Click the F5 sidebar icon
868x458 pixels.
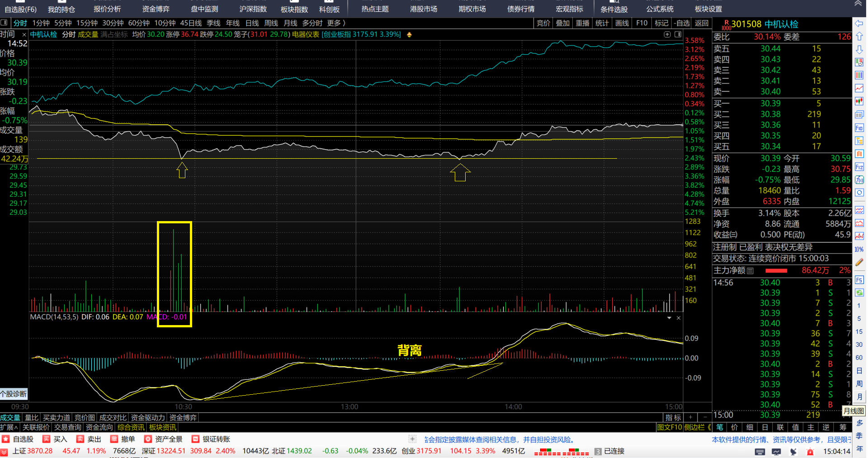coord(859,280)
